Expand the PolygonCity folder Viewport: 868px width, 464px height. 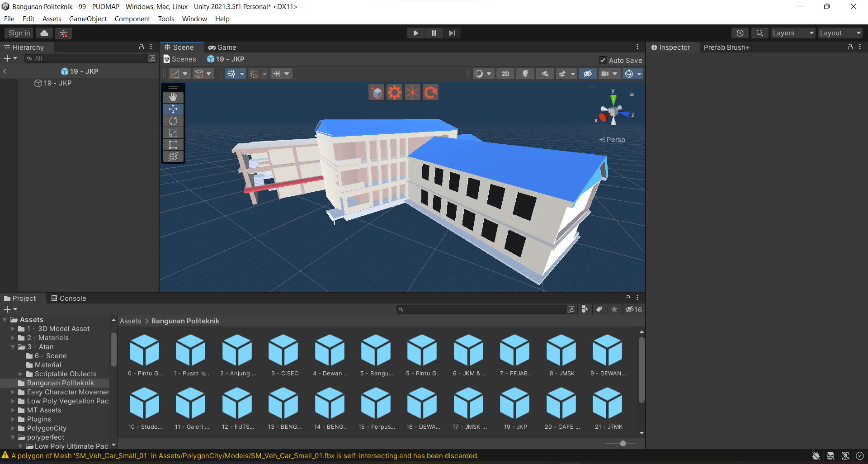pos(13,428)
